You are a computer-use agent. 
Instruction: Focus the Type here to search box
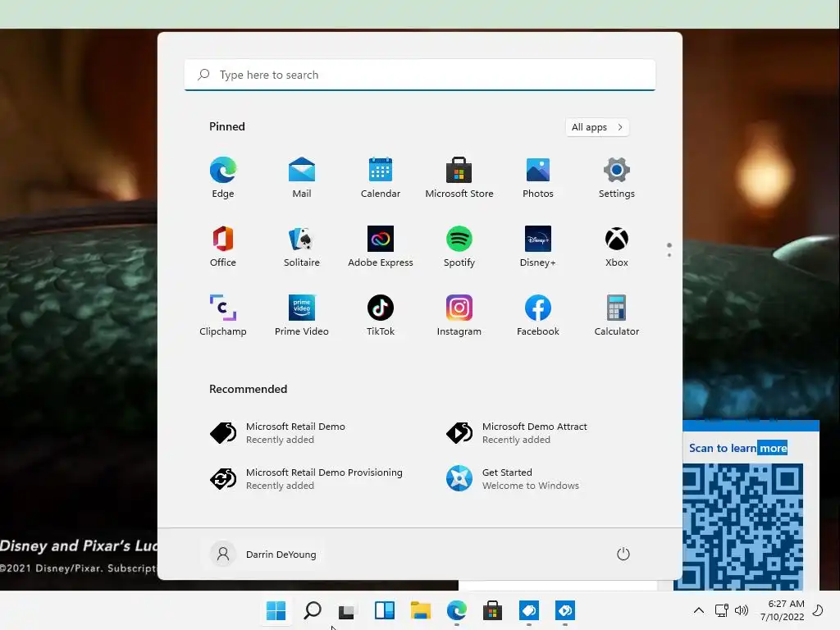click(420, 75)
